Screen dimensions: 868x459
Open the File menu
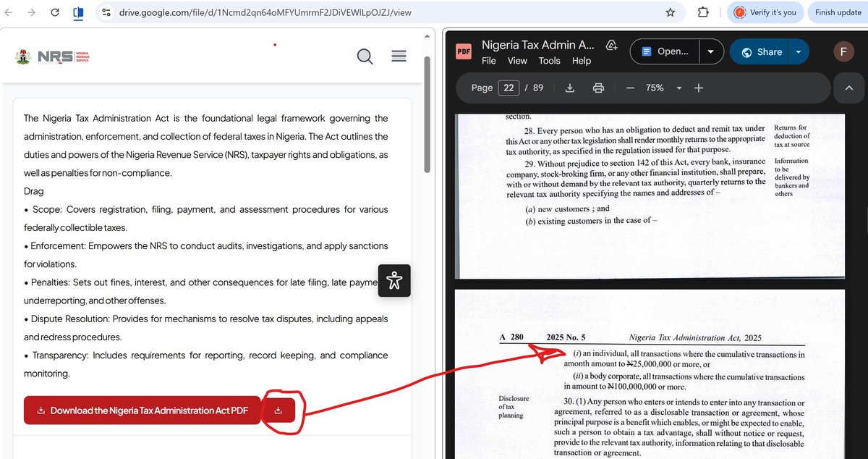tap(489, 61)
